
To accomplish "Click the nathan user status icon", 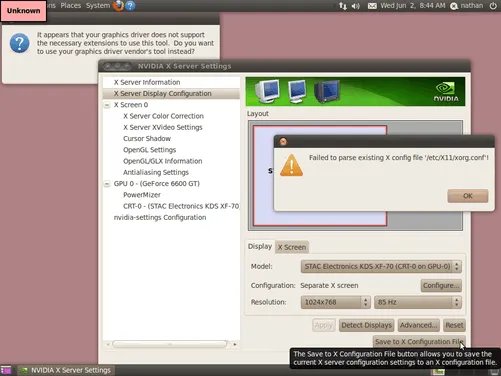I will click(454, 6).
